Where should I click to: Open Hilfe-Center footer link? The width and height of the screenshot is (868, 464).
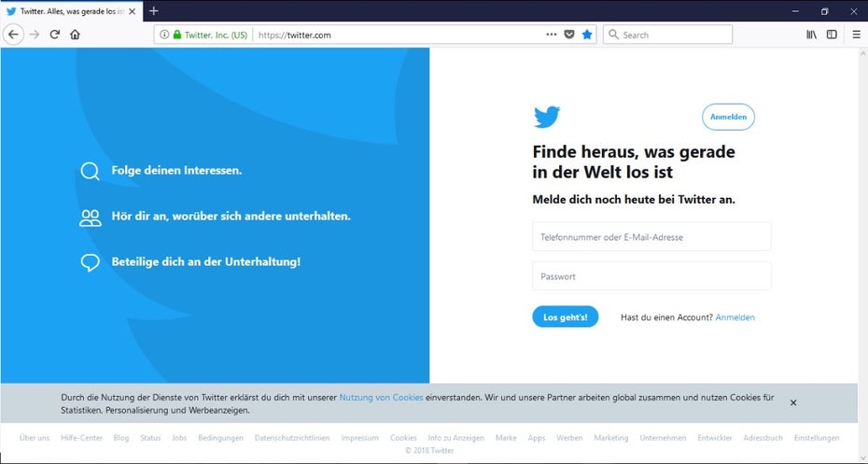pyautogui.click(x=81, y=438)
